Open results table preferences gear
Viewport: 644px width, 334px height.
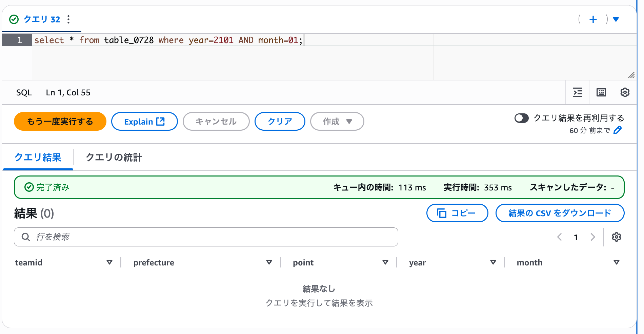[x=617, y=237]
